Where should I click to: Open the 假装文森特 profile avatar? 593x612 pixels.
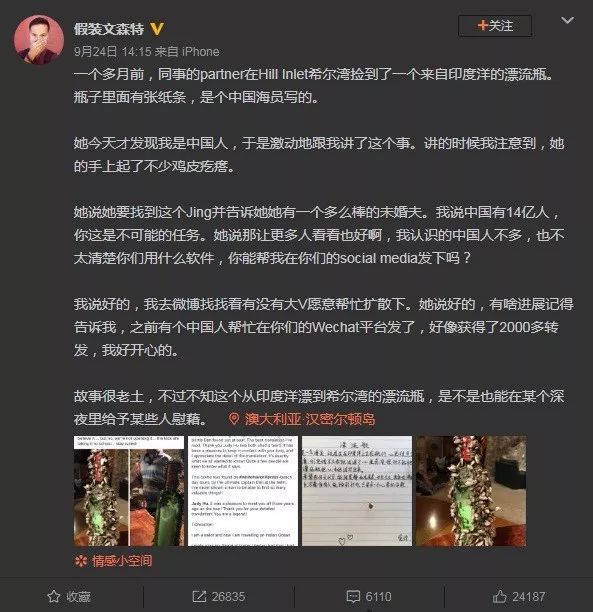tap(39, 39)
